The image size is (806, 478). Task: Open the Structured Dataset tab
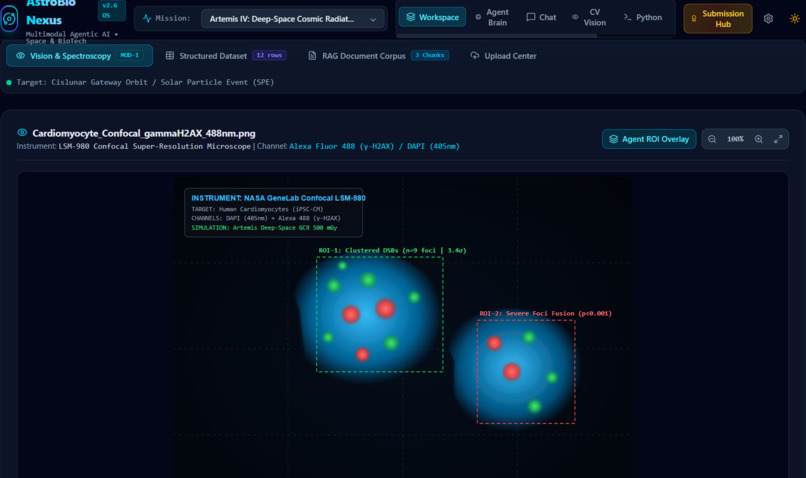pyautogui.click(x=226, y=56)
